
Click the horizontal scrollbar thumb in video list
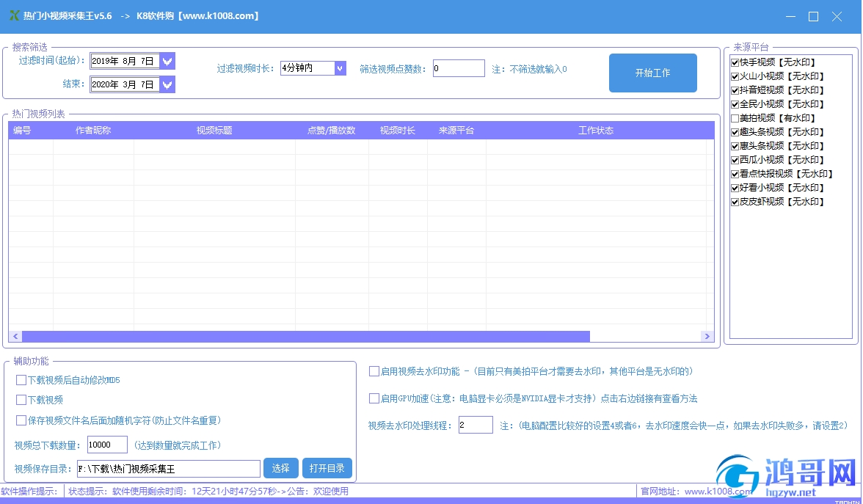coord(306,336)
